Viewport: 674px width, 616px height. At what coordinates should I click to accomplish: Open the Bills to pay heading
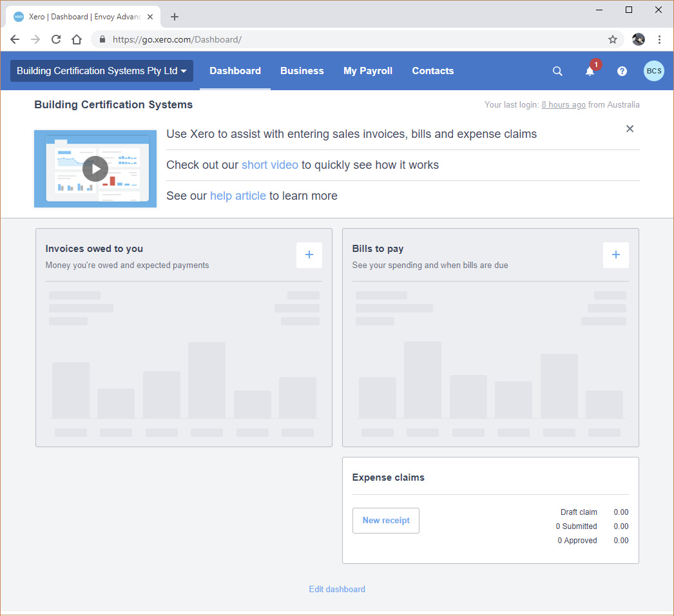coord(378,249)
